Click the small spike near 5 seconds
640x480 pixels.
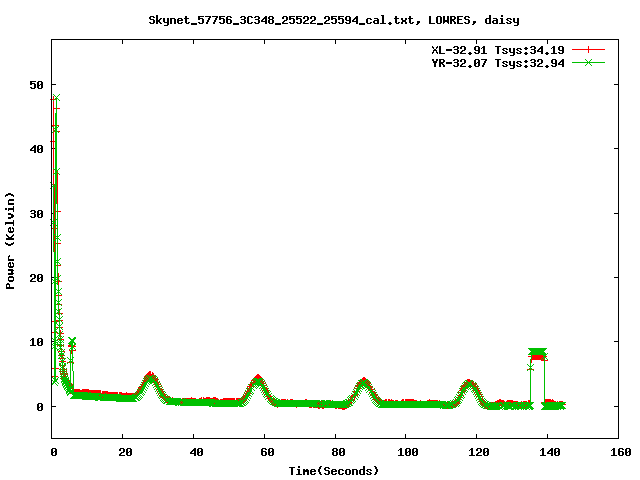coord(72,345)
